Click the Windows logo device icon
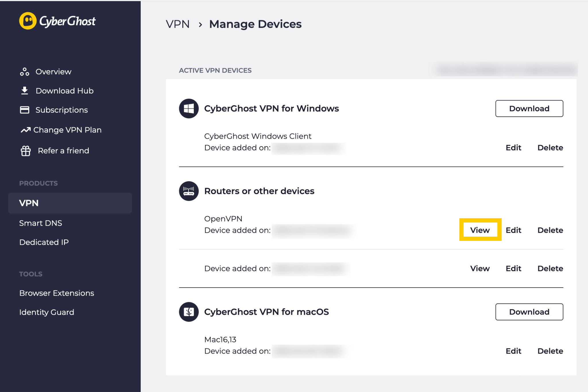 tap(189, 108)
